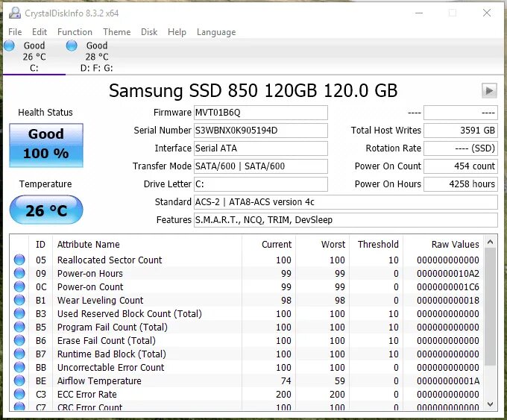Click the Serial Number field

(261, 131)
